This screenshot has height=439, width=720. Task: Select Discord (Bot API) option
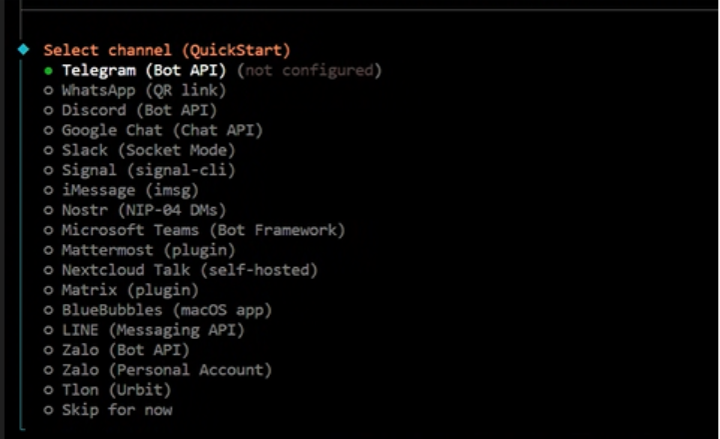(139, 110)
